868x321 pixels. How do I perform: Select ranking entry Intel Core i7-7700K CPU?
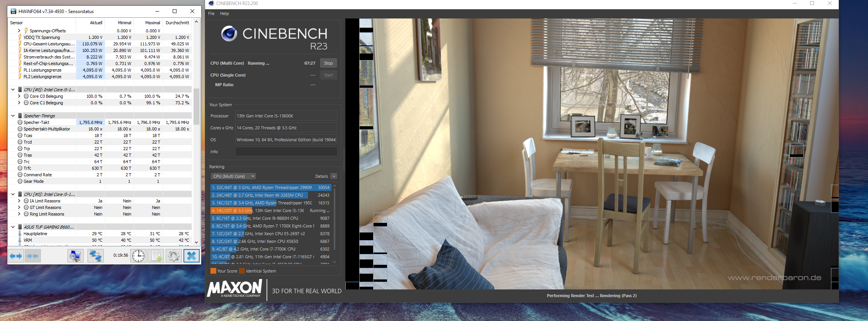point(271,249)
